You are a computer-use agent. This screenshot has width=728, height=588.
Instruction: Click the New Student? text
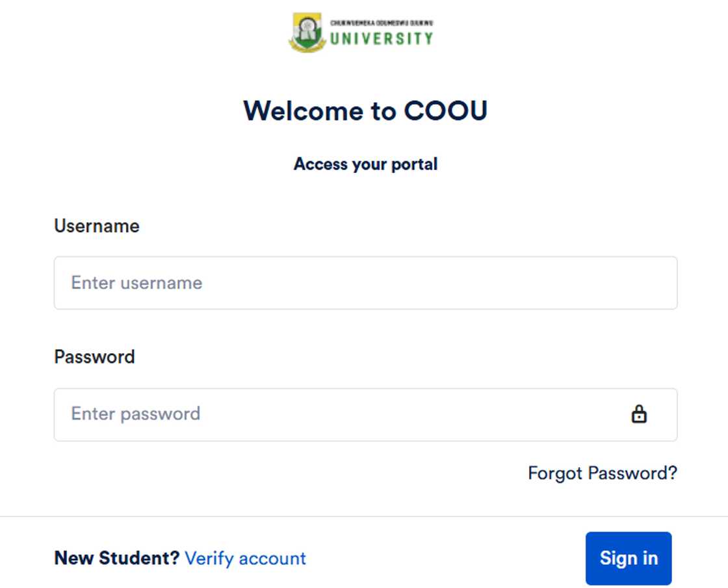pos(116,559)
